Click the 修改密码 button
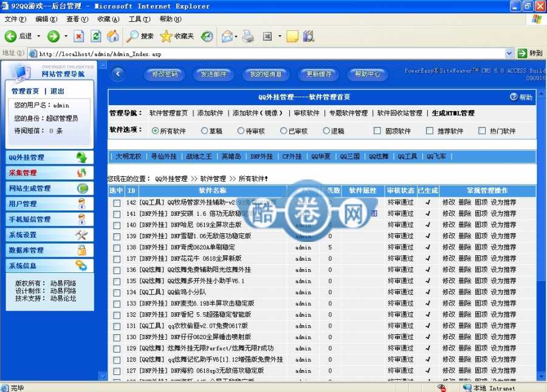 coord(165,74)
